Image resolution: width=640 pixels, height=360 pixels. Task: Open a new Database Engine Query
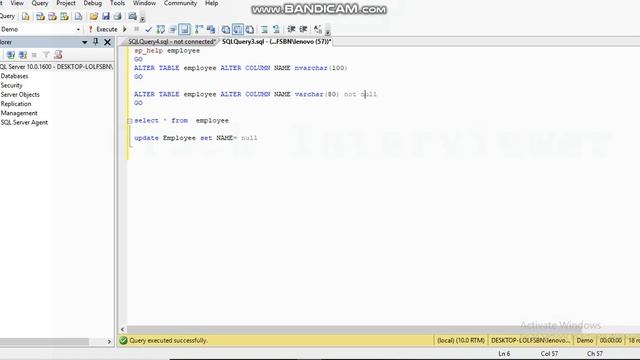[x=26, y=16]
